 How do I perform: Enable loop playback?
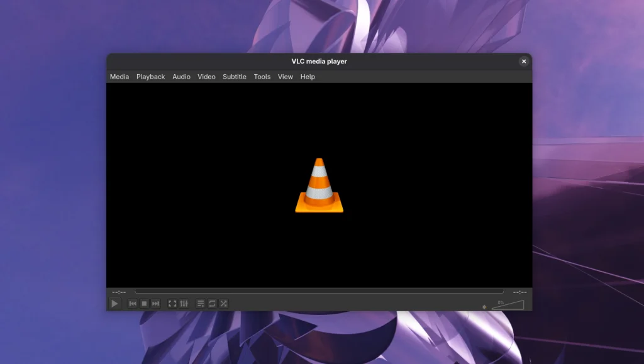click(x=212, y=304)
